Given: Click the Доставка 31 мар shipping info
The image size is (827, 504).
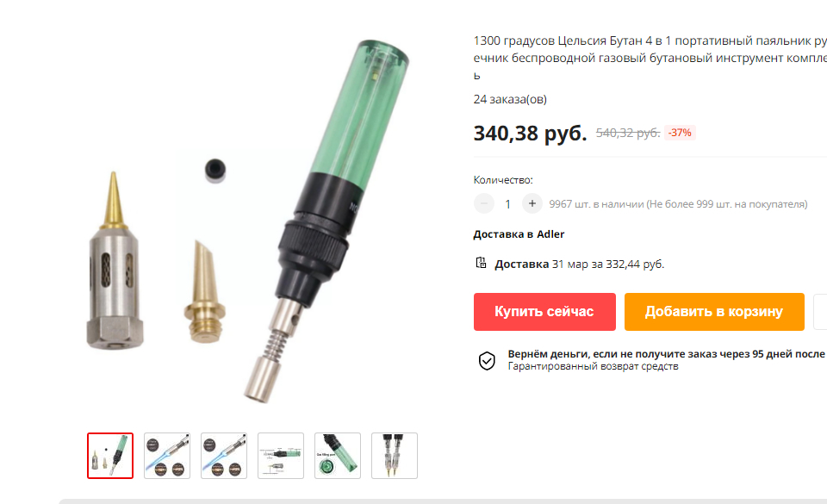Looking at the screenshot, I should tap(579, 264).
